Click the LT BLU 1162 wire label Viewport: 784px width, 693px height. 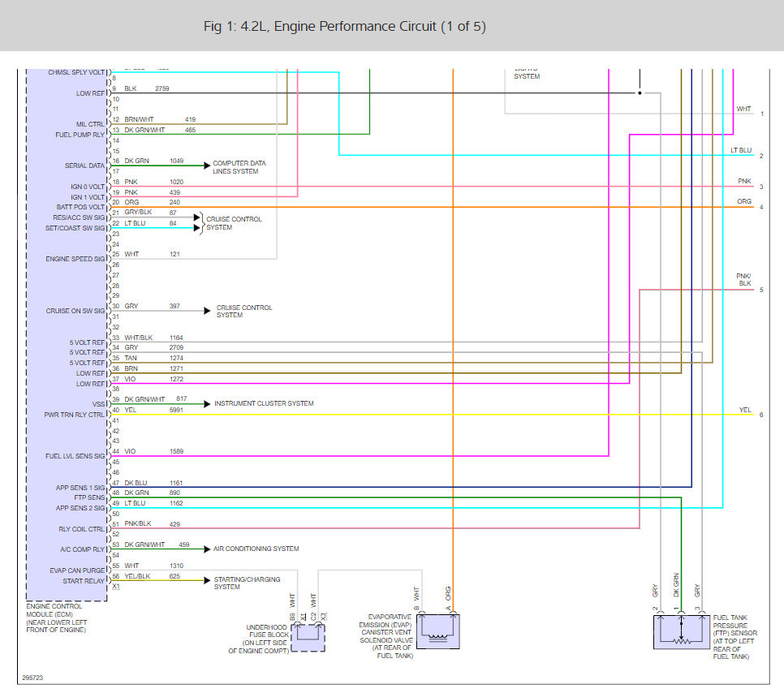(153, 503)
